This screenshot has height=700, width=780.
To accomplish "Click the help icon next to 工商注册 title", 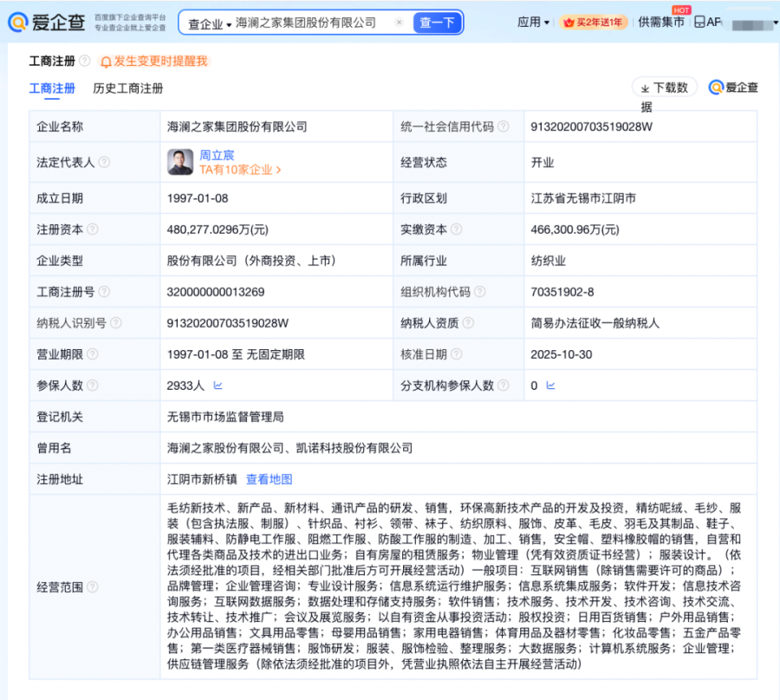I will pos(84,62).
